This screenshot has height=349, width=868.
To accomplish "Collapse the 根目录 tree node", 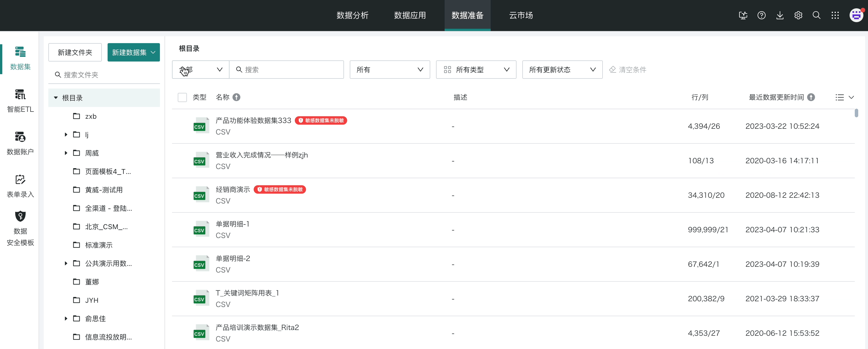I will [x=56, y=98].
